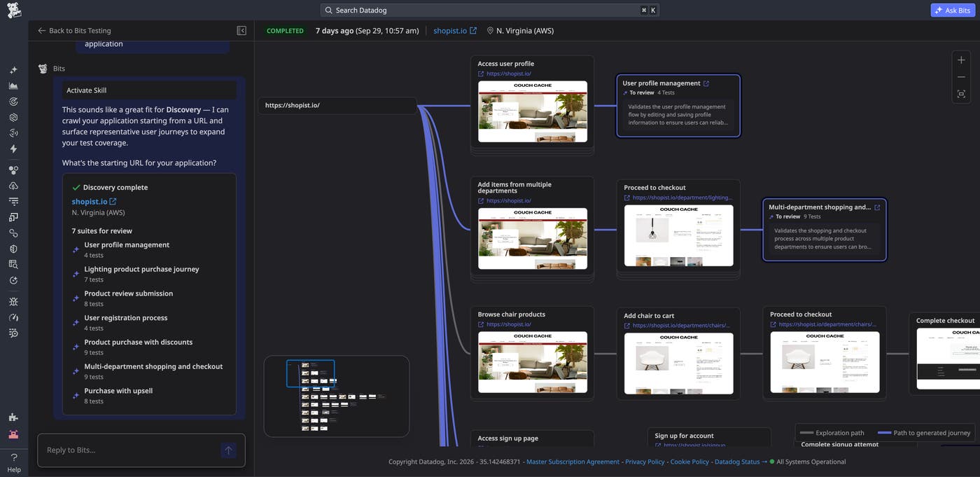Open the Add chair to cart thumbnail
The image size is (980, 477).
(x=678, y=364)
